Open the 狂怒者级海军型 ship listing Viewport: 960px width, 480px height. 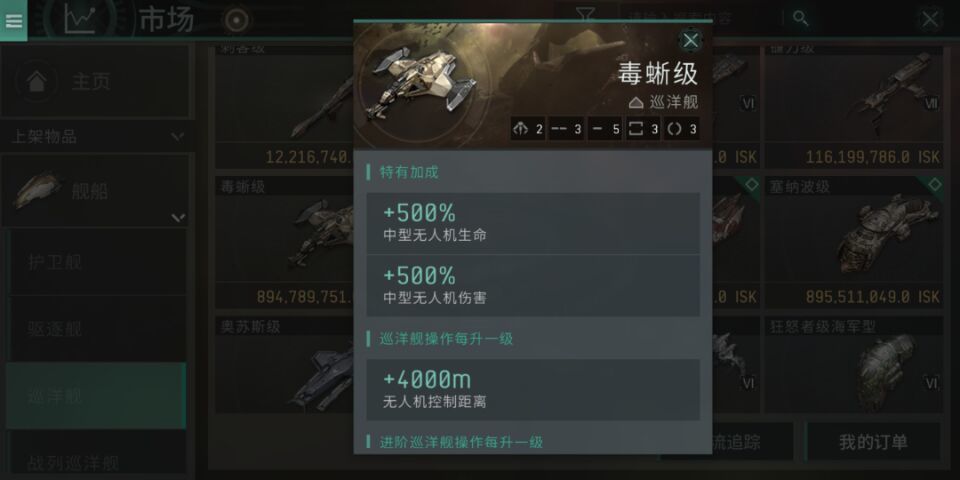coord(853,365)
